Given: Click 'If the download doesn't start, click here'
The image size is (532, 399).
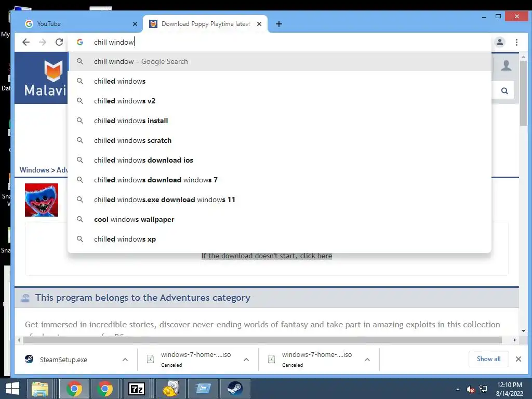Looking at the screenshot, I should [x=267, y=256].
